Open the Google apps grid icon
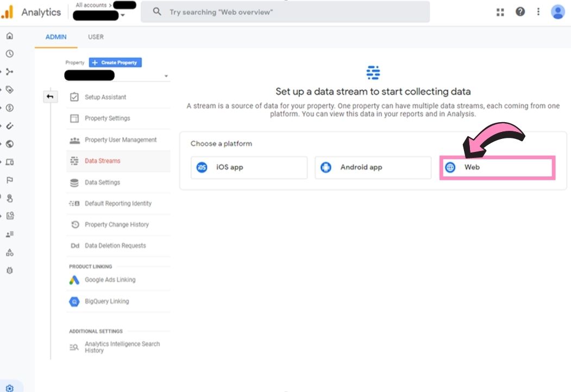 click(500, 12)
